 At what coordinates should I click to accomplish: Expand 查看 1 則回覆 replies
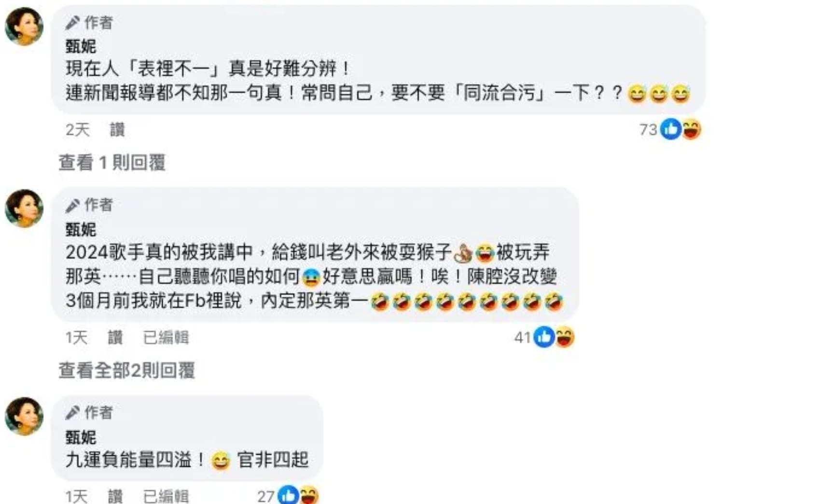pyautogui.click(x=112, y=163)
